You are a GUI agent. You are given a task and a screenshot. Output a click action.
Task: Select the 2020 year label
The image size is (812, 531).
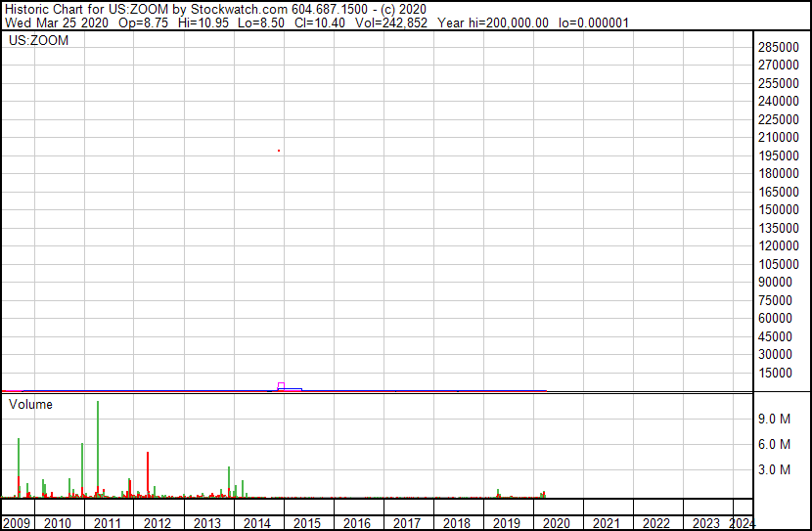(x=557, y=523)
